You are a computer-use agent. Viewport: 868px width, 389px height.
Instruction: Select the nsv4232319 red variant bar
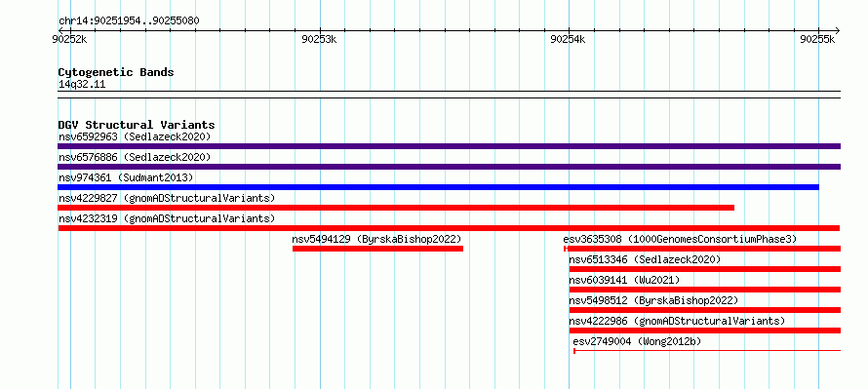click(x=449, y=228)
